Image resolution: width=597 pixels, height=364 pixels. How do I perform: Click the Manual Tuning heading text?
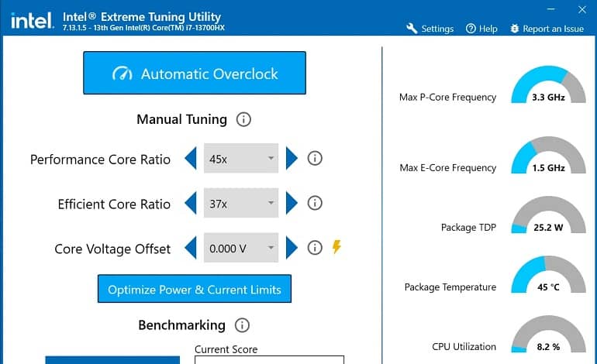[x=181, y=119]
